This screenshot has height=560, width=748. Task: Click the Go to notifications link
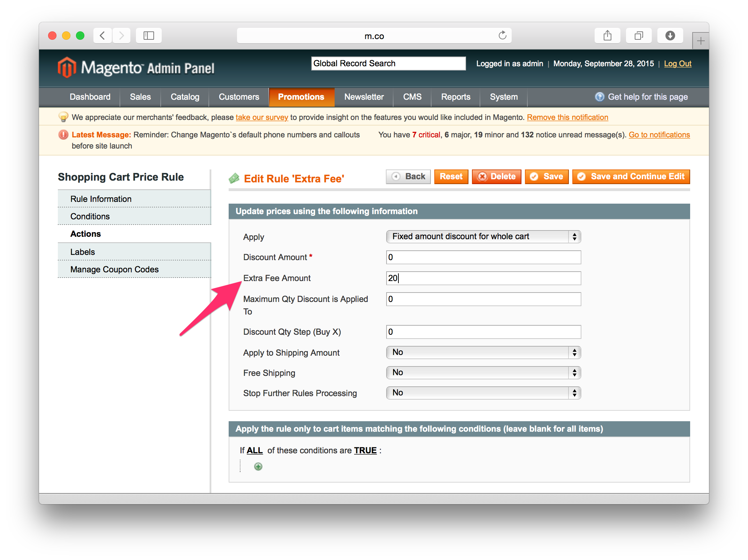point(659,135)
